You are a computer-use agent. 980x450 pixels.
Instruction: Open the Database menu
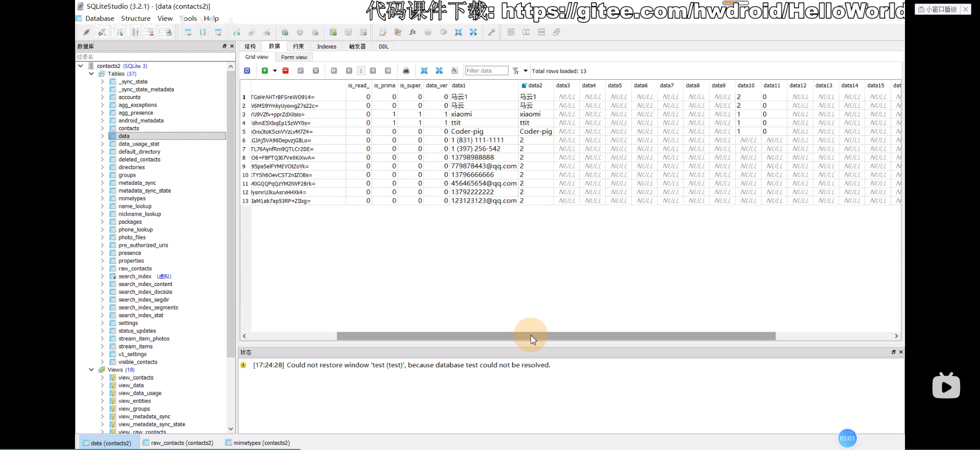click(x=100, y=18)
